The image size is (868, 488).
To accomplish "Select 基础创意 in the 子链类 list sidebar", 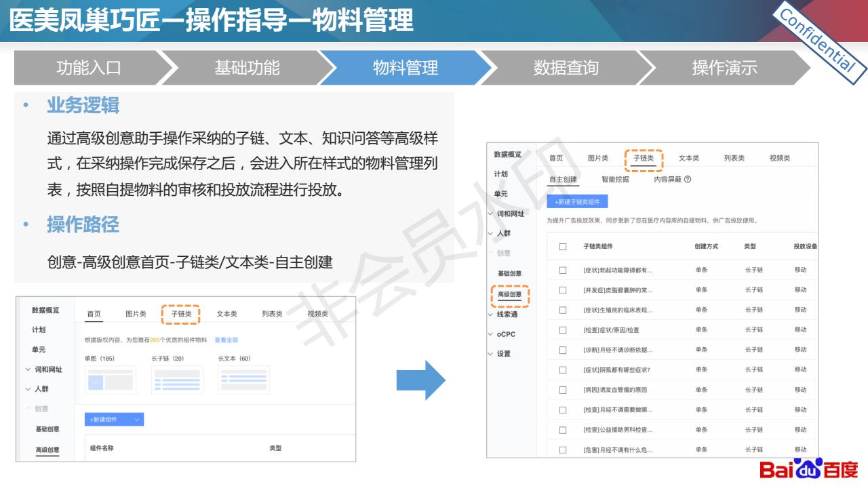I will pyautogui.click(x=510, y=273).
